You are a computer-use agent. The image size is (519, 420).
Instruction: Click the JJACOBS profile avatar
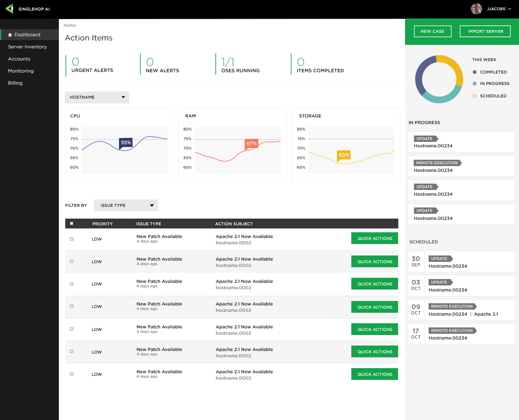coord(476,9)
